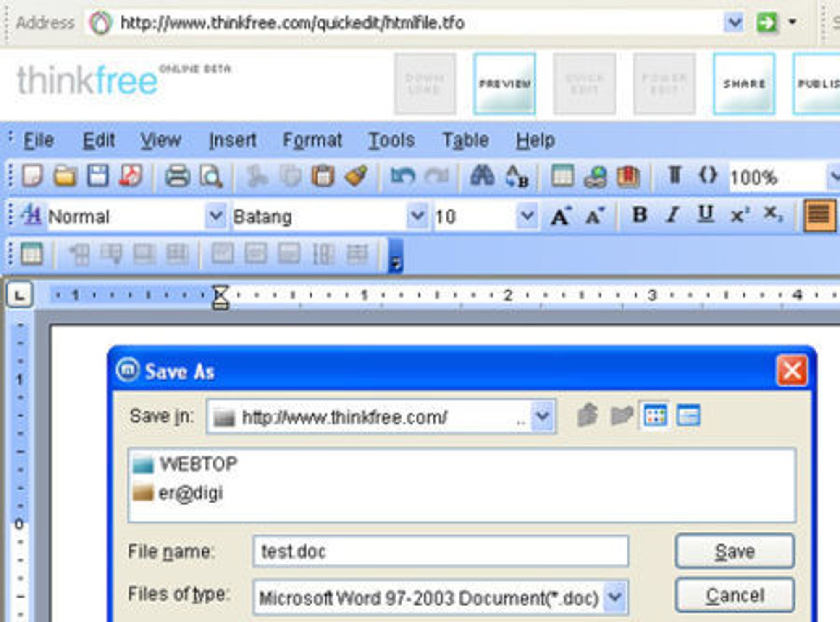Select the WEBTOP folder
840x622 pixels.
[x=185, y=464]
